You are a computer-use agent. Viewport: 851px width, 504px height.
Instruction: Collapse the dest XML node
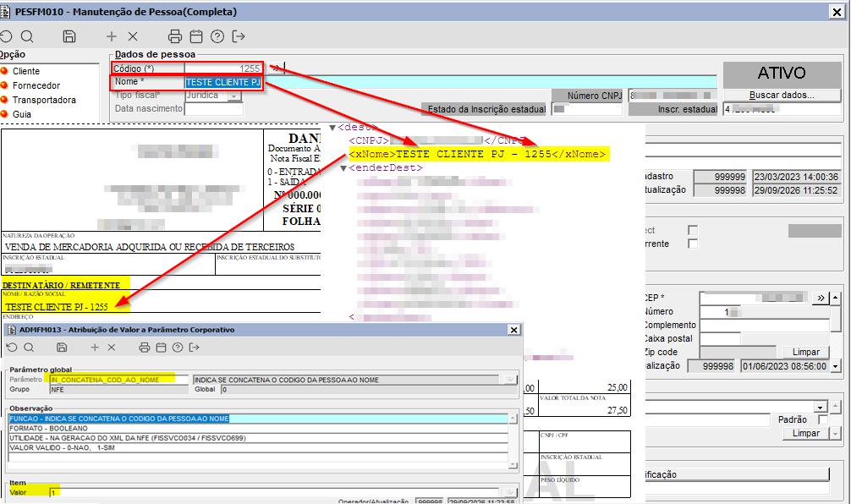pyautogui.click(x=332, y=128)
